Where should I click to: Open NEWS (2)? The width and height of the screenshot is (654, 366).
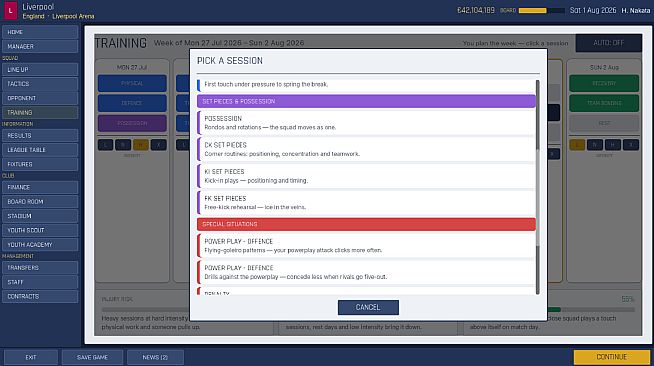(155, 357)
